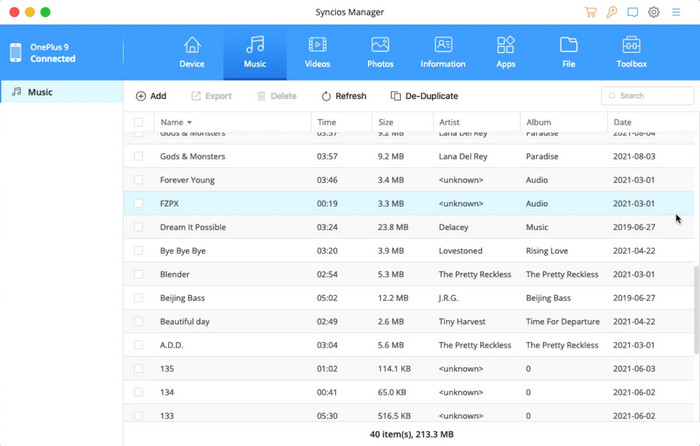Click the size 23.8 MB
The image size is (700, 446).
(x=393, y=227)
